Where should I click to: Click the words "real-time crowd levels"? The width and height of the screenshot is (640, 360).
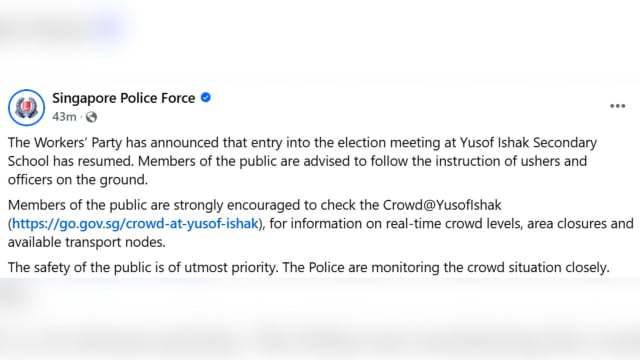tap(454, 224)
